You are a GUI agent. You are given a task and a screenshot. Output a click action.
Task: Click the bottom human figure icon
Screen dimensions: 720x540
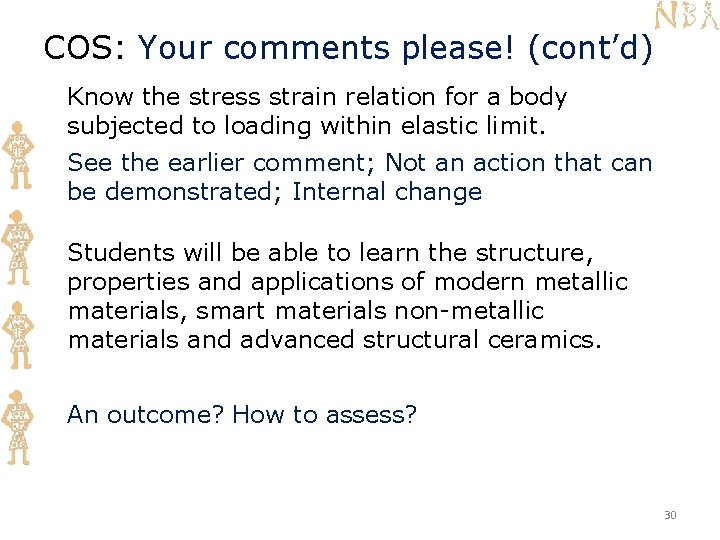coord(17,428)
